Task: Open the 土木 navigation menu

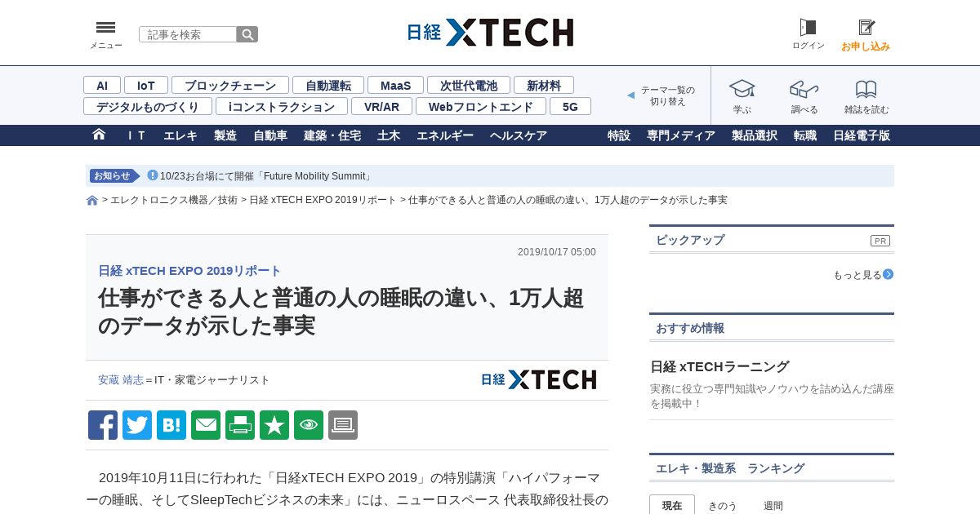Action: [x=389, y=135]
